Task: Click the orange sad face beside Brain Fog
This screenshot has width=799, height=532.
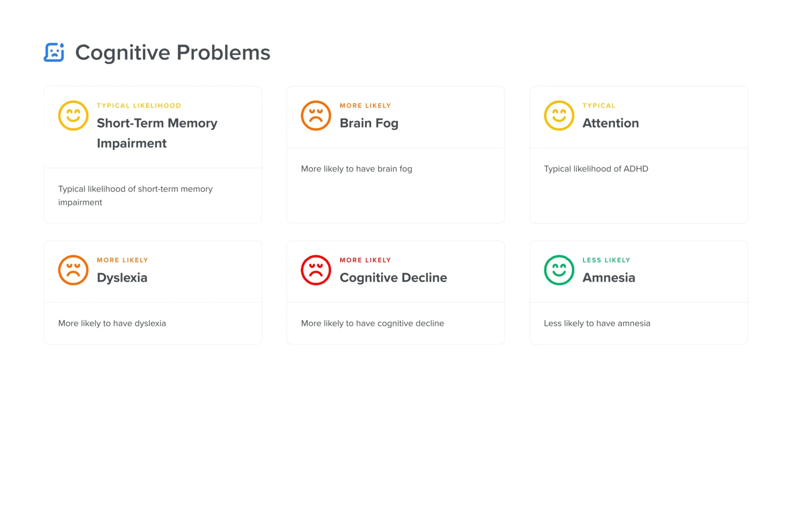Action: point(315,115)
